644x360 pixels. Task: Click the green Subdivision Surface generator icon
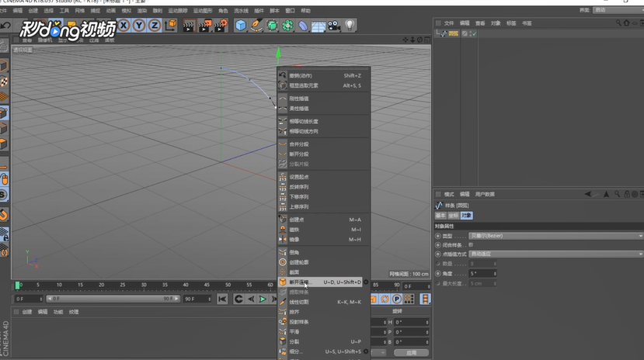coord(272,26)
